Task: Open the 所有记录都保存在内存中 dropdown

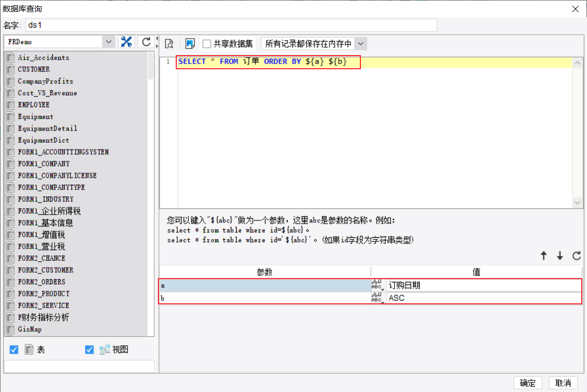Action: click(360, 44)
